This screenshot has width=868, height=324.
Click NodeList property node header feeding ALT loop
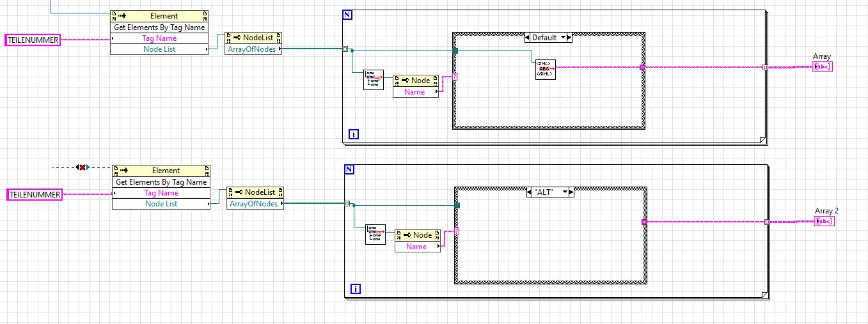[255, 192]
